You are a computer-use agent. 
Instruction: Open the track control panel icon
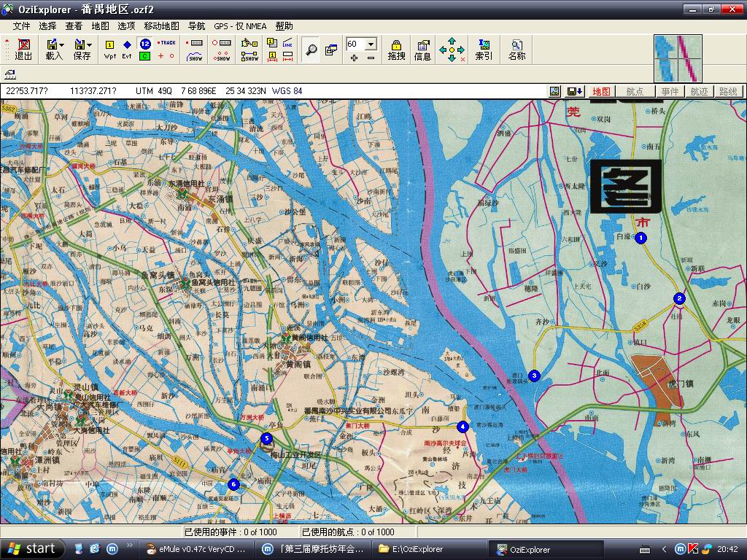(194, 43)
